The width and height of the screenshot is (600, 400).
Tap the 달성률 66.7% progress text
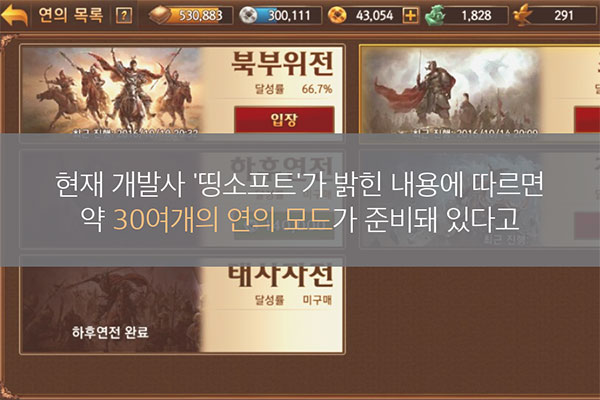click(x=293, y=89)
